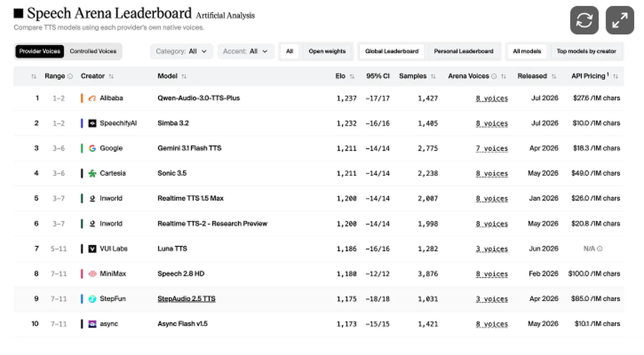Sort by rank number column arrows
644x355 pixels.
33,77
